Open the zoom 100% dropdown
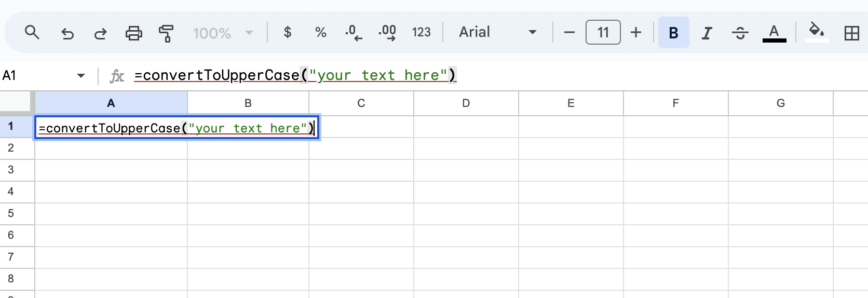868x298 pixels. click(223, 33)
